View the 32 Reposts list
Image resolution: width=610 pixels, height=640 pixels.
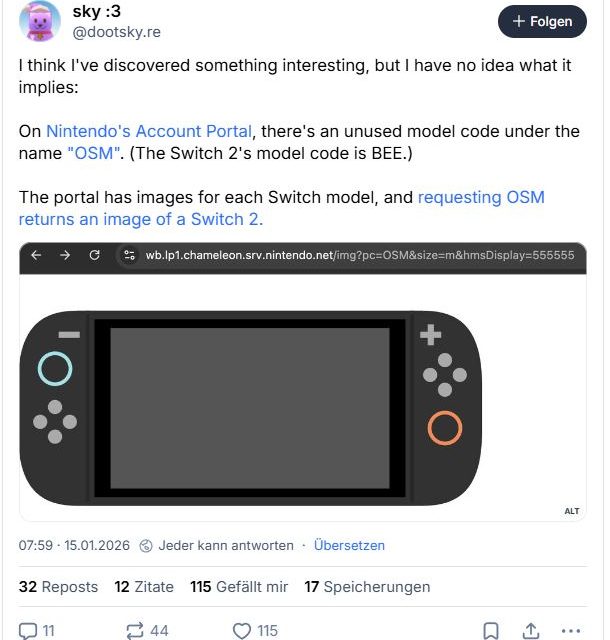[x=58, y=587]
